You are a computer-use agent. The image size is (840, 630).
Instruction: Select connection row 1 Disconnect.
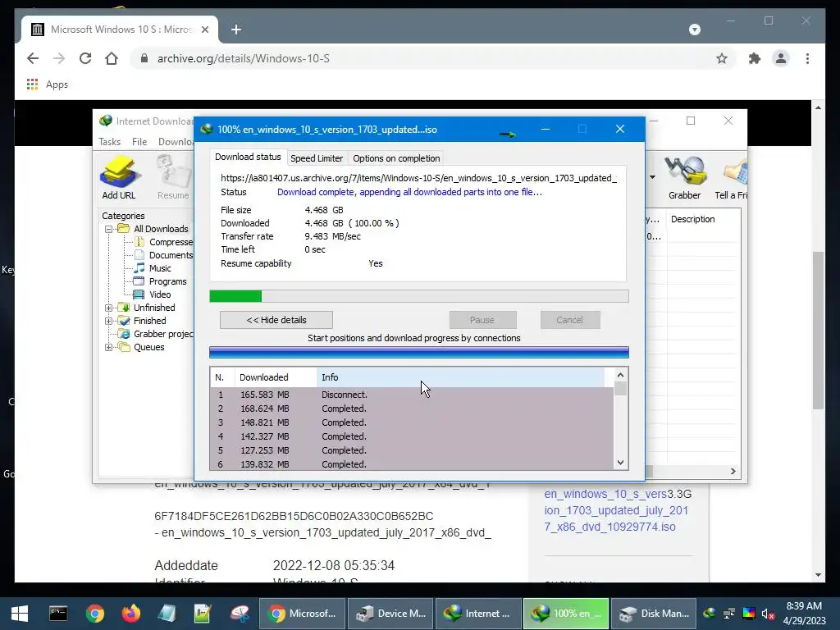(412, 395)
